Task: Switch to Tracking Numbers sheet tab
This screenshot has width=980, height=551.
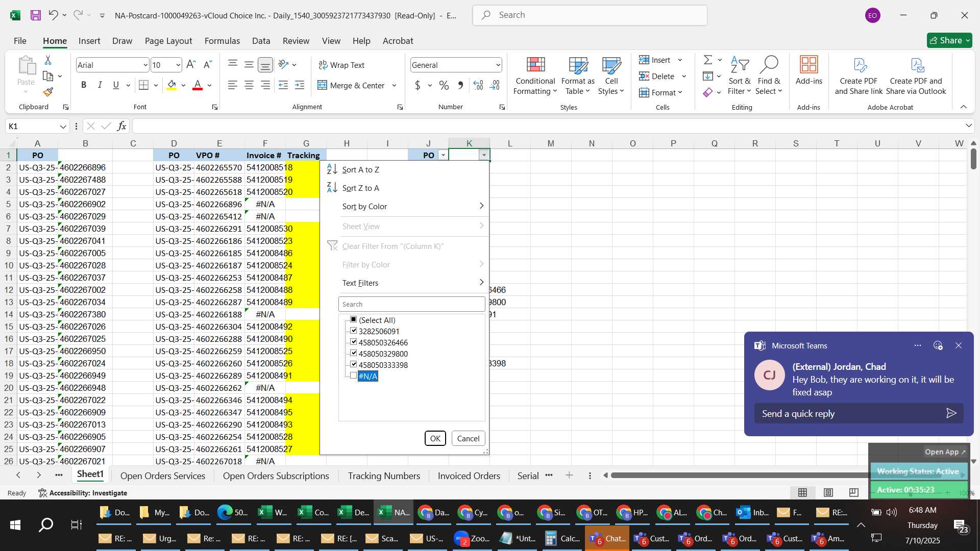Action: (x=384, y=475)
